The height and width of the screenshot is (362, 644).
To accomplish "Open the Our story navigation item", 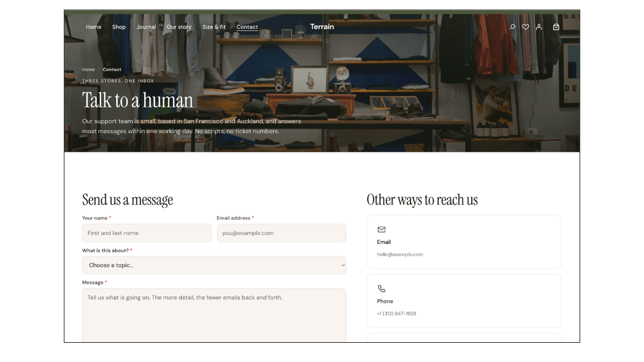I will point(179,27).
